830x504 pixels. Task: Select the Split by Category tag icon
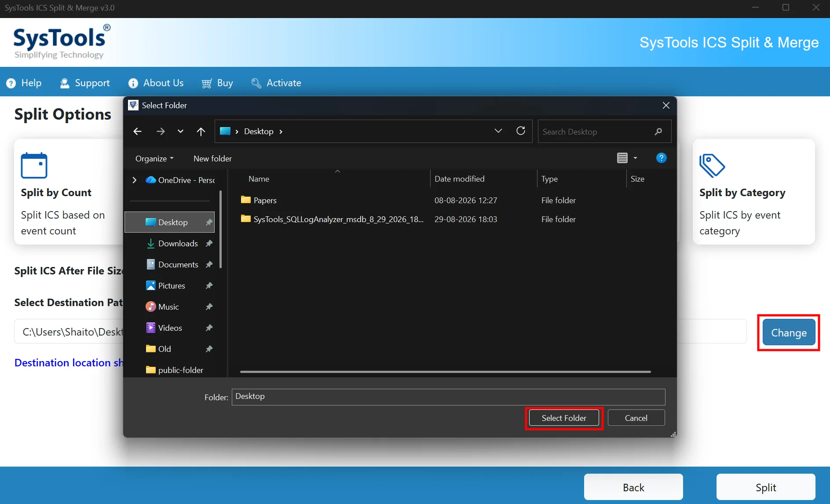pos(712,165)
